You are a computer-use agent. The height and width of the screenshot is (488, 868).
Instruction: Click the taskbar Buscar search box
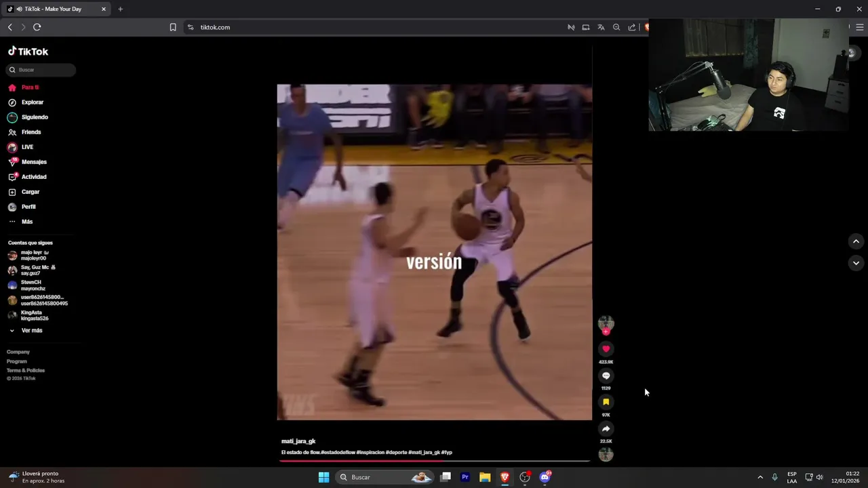tap(384, 477)
